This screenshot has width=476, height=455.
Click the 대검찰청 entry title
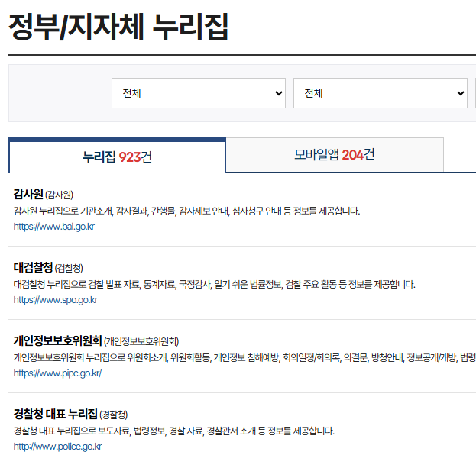[x=33, y=267]
